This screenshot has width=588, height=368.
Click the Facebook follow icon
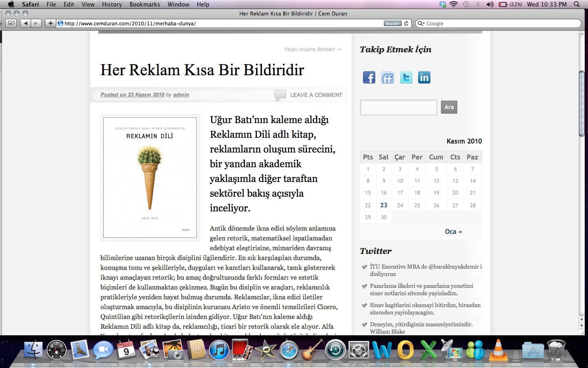pyautogui.click(x=369, y=77)
